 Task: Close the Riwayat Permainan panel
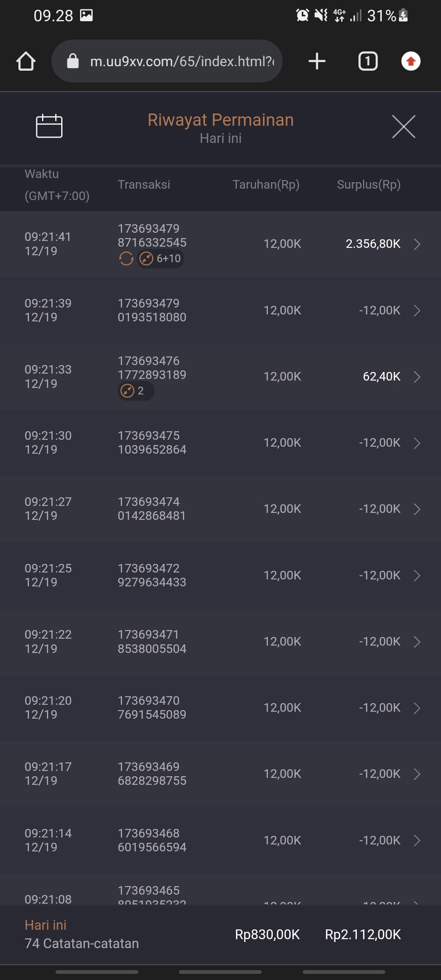pos(403,127)
